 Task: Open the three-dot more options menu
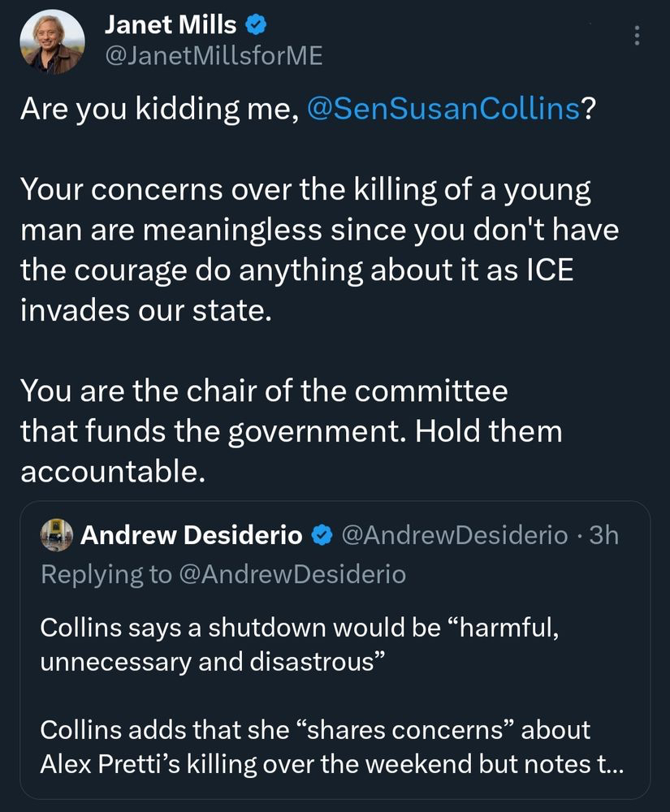637,36
